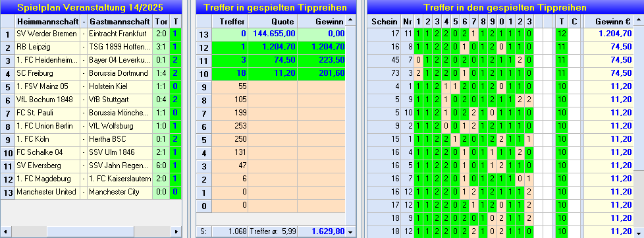Click the 1.068 sum cell
This screenshot has height=238, width=644.
[x=230, y=231]
